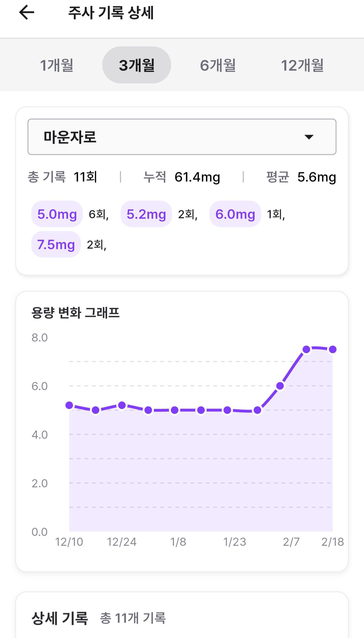Tap the 5.2mg dose chip
Image resolution: width=364 pixels, height=638 pixels.
click(x=146, y=214)
